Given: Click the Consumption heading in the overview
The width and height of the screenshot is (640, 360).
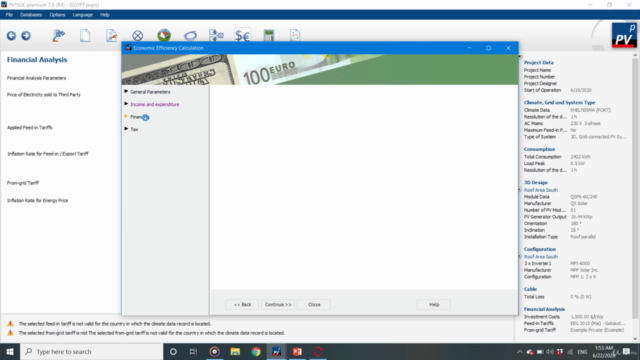Looking at the screenshot, I should (539, 149).
